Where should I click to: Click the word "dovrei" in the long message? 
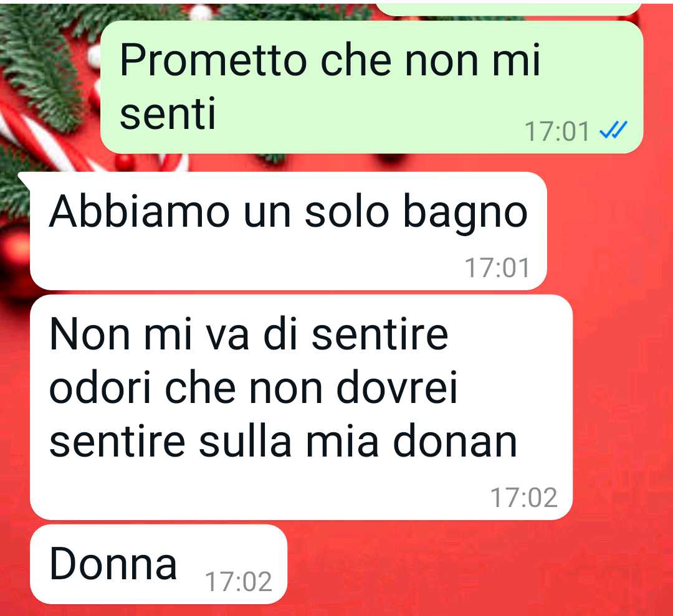pyautogui.click(x=397, y=387)
